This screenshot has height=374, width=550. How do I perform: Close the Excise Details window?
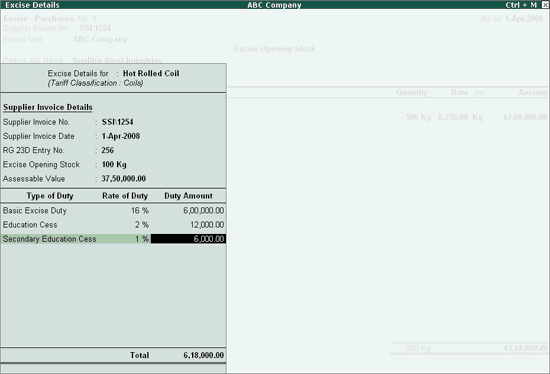[x=545, y=5]
